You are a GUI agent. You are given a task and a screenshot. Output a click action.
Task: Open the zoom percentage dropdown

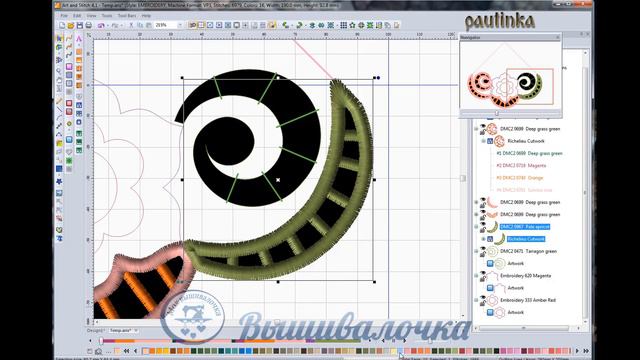[x=179, y=25]
